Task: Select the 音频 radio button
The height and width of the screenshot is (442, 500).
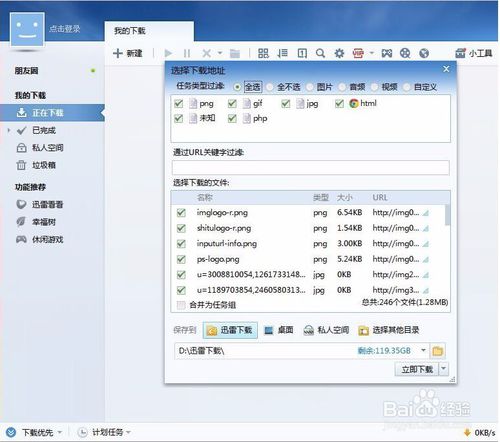Action: point(342,87)
